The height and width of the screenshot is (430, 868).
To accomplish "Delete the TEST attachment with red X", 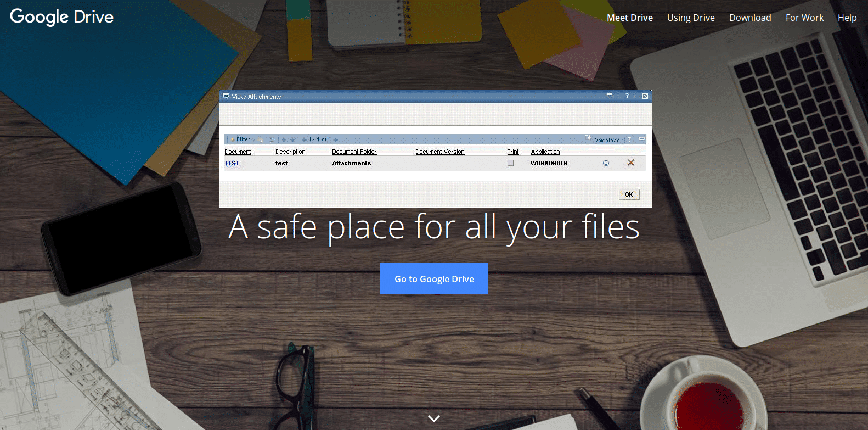I will pyautogui.click(x=631, y=163).
